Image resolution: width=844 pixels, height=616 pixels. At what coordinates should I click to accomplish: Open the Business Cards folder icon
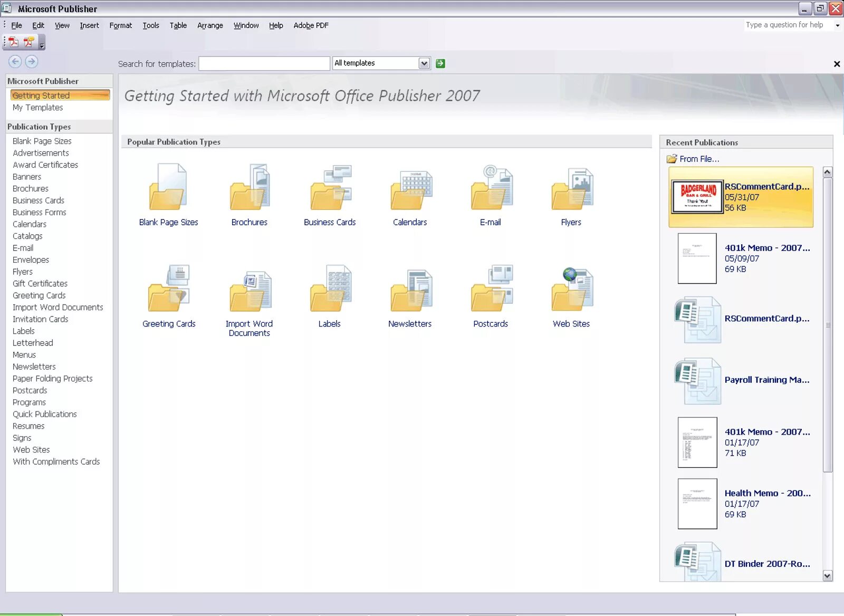pyautogui.click(x=330, y=187)
